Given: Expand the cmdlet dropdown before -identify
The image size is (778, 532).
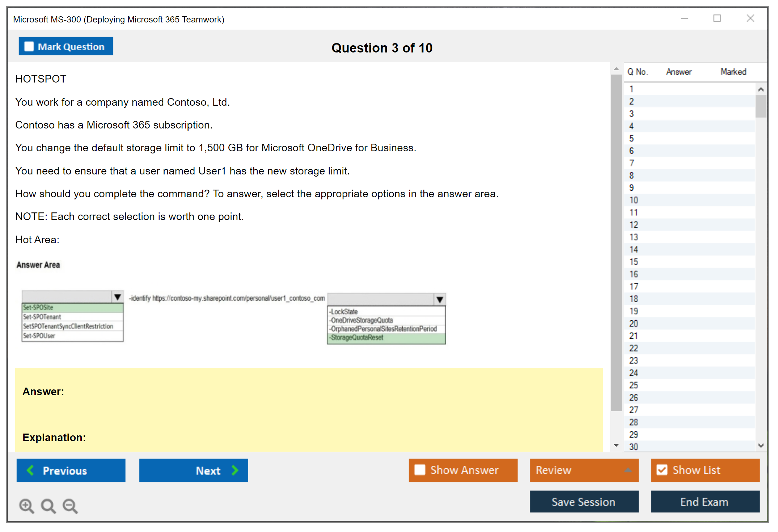Looking at the screenshot, I should pyautogui.click(x=118, y=297).
